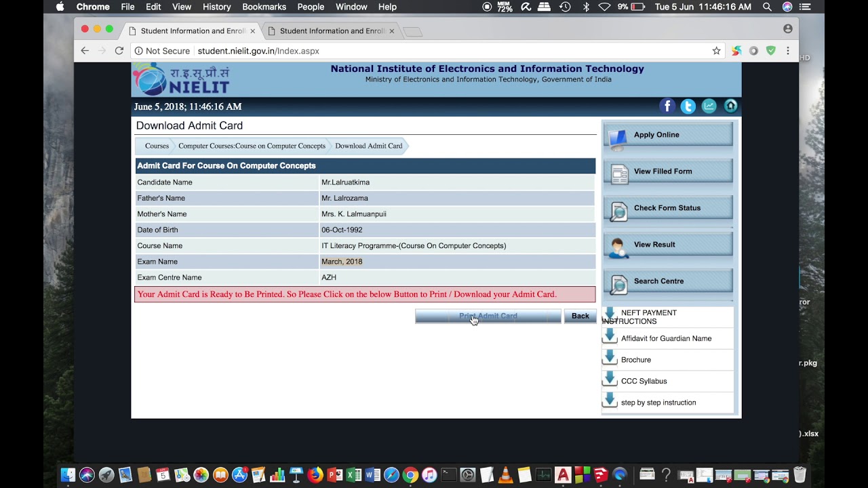Click the Chrome profile avatar icon
Screen dimensions: 868x488
[787, 29]
